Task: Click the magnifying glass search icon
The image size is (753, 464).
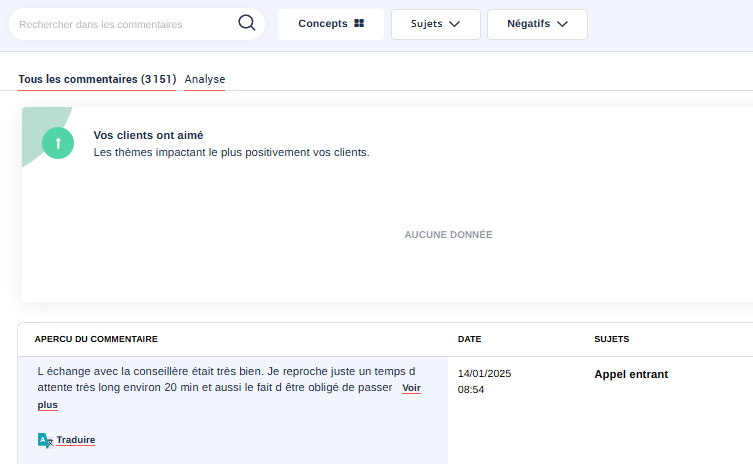Action: (246, 24)
